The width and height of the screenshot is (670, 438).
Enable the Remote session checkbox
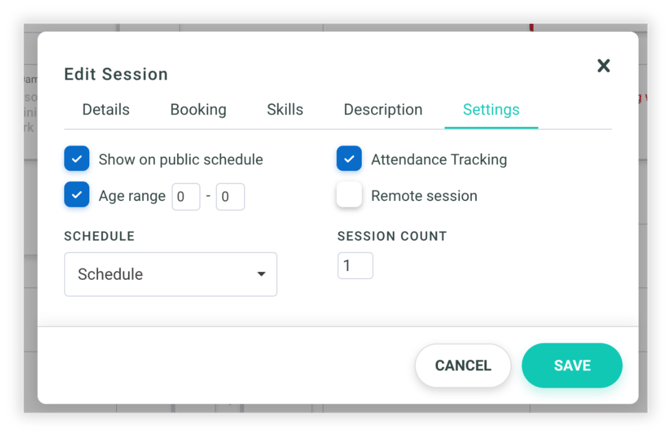click(349, 195)
